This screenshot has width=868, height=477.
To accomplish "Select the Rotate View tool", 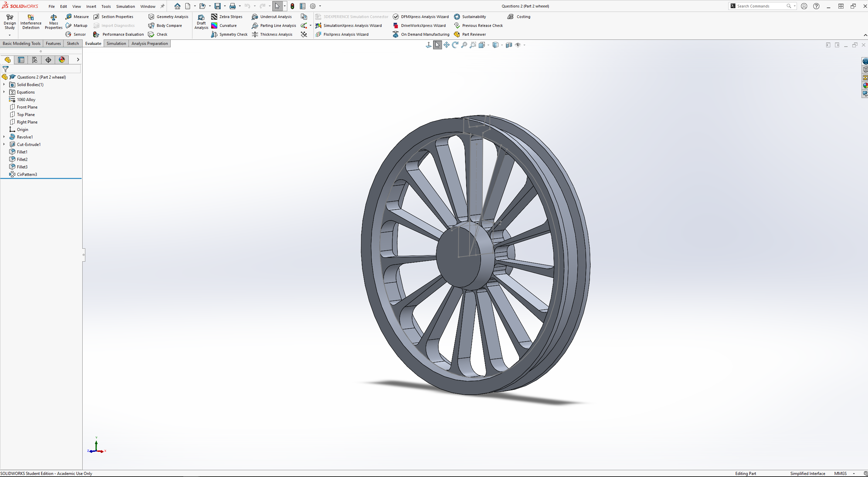I will click(455, 45).
